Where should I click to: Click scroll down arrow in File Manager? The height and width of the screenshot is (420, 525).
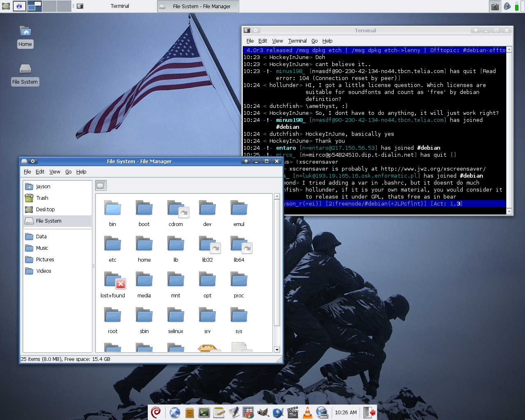tap(277, 350)
